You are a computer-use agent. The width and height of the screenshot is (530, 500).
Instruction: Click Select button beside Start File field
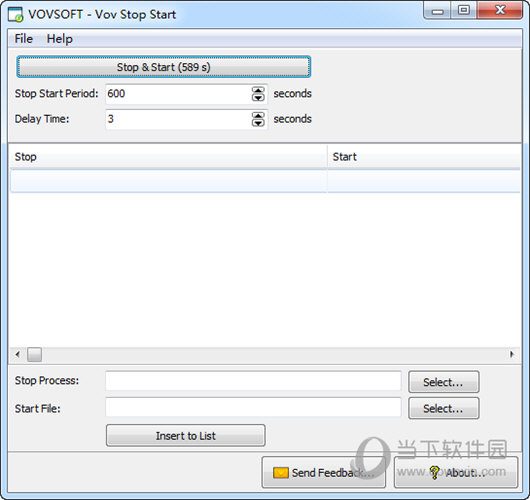point(443,408)
